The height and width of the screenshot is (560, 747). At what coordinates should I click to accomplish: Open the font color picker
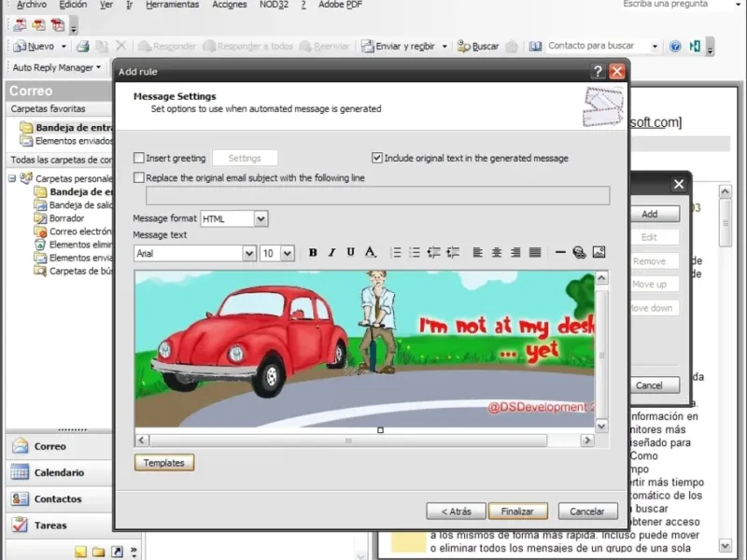tap(371, 253)
